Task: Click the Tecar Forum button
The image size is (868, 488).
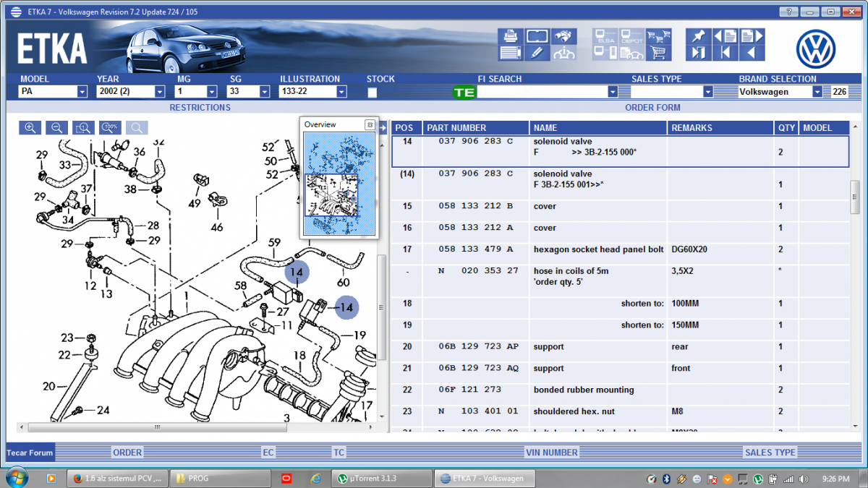Action: [x=30, y=453]
